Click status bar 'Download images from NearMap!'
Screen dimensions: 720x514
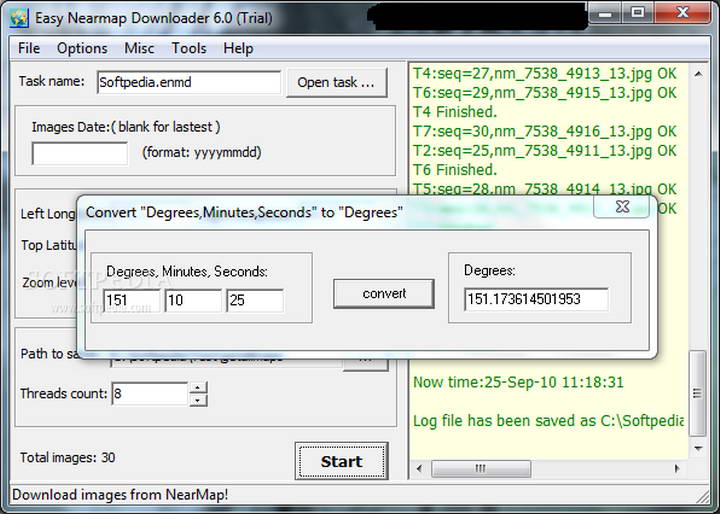click(120, 495)
